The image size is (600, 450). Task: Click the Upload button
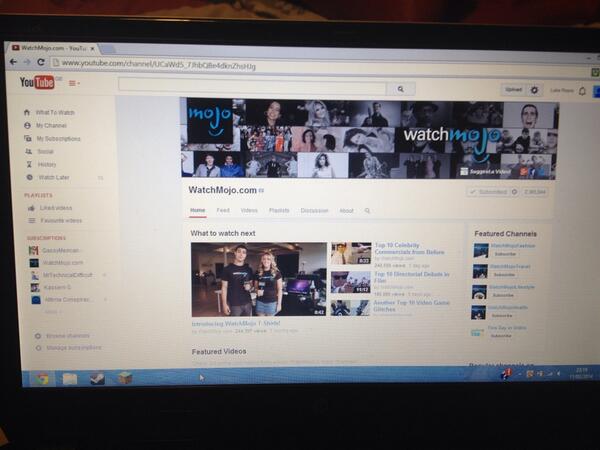click(x=514, y=90)
